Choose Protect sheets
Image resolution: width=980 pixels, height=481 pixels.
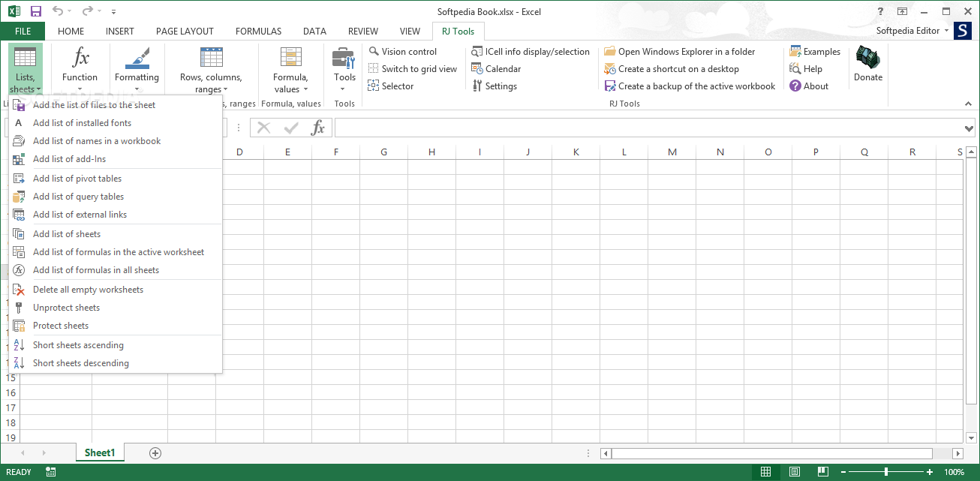[116, 326]
